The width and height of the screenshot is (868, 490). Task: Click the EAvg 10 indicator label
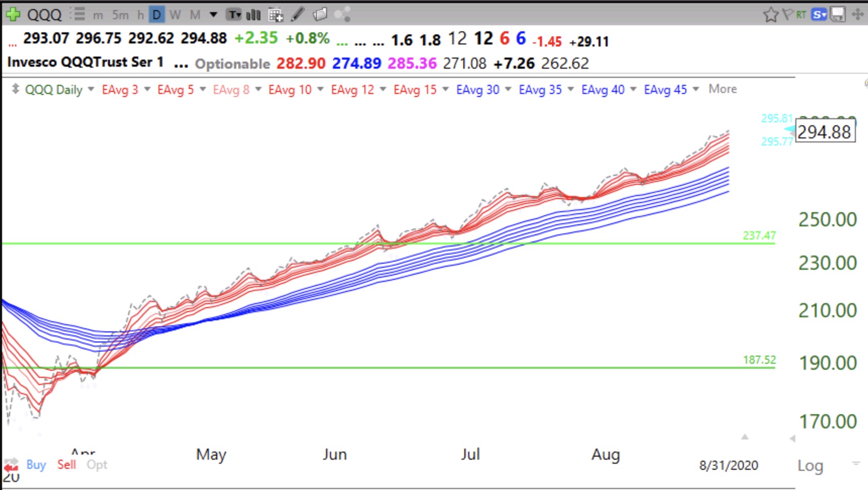290,89
